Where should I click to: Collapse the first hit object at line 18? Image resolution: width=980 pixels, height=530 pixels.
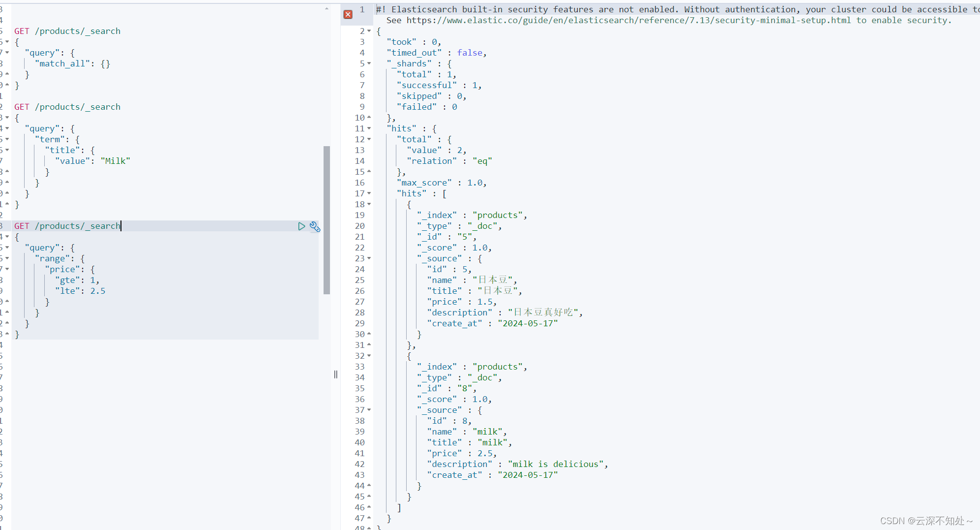(369, 204)
